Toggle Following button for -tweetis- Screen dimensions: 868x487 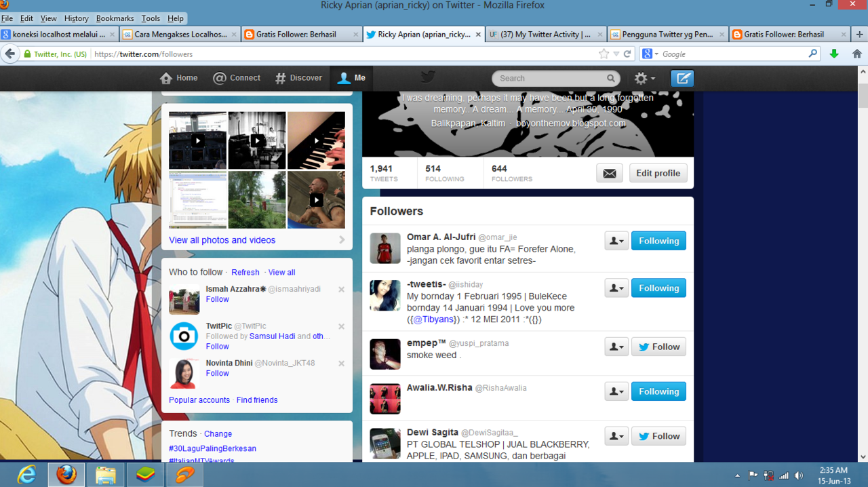tap(658, 288)
